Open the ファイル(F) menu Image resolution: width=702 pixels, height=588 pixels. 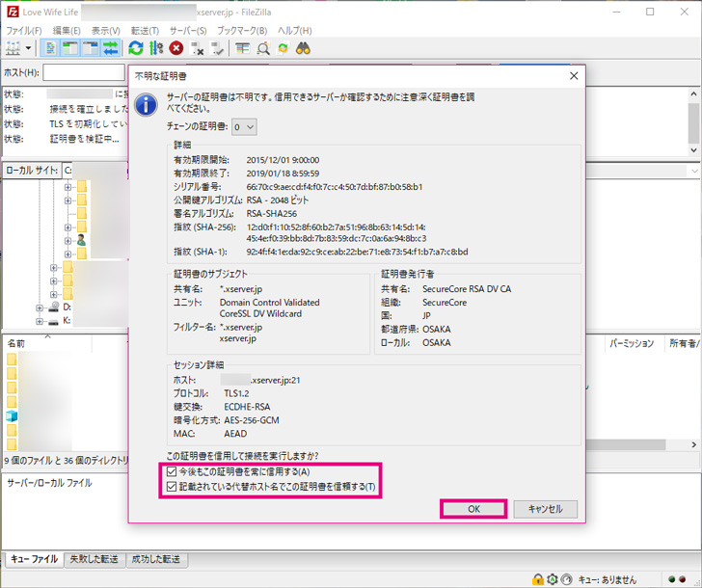24,31
